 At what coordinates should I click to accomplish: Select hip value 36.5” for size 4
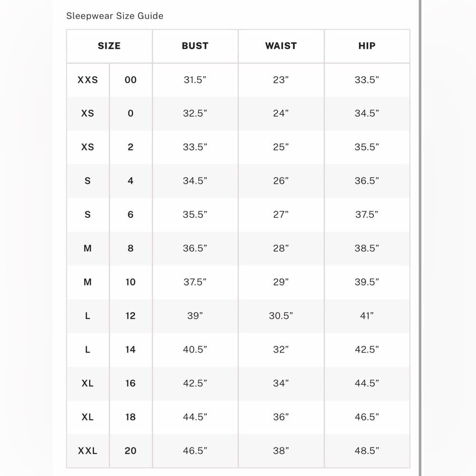point(367,180)
